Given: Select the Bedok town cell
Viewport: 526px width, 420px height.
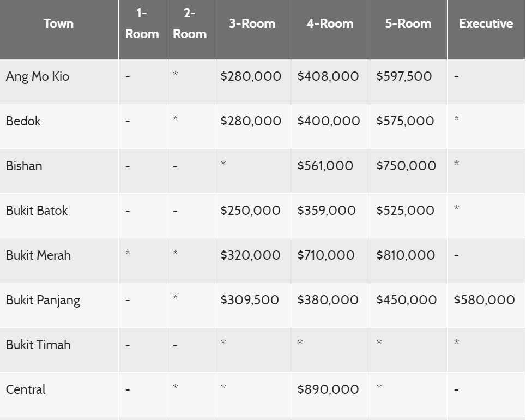Looking at the screenshot, I should pos(23,121).
